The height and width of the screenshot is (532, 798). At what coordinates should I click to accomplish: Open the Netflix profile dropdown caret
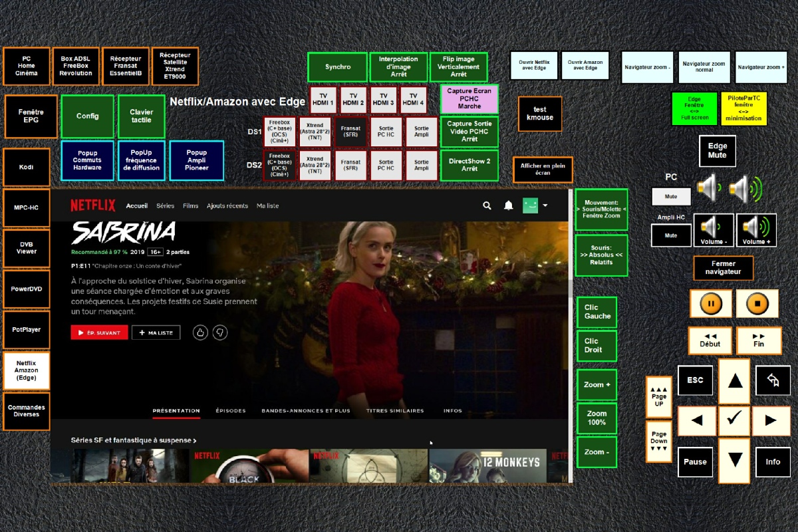pos(545,206)
